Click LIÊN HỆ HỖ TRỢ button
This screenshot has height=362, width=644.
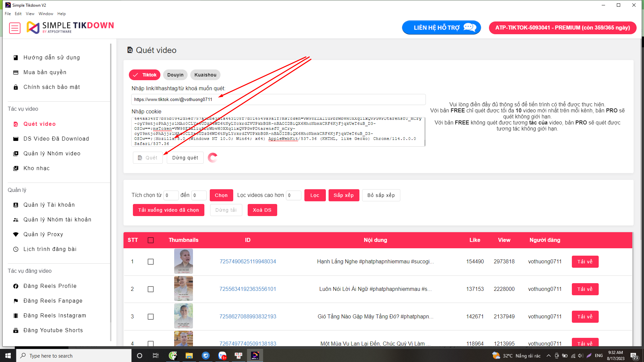tap(441, 28)
